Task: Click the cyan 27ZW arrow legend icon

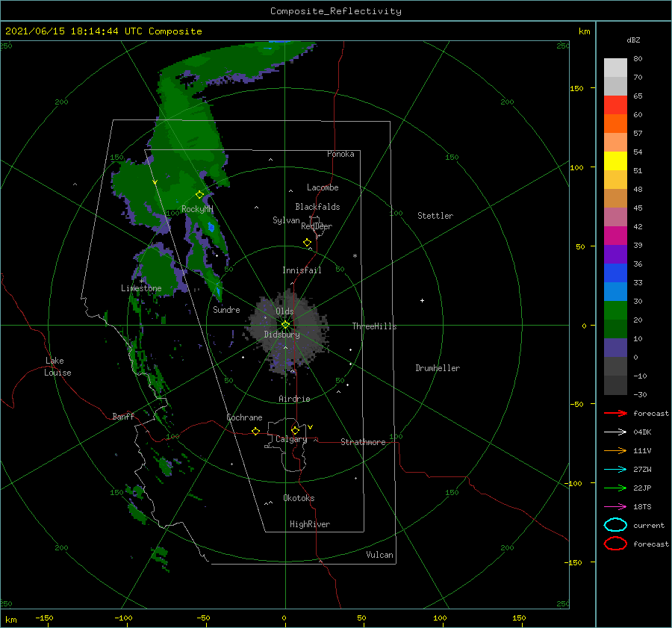Action: point(615,470)
